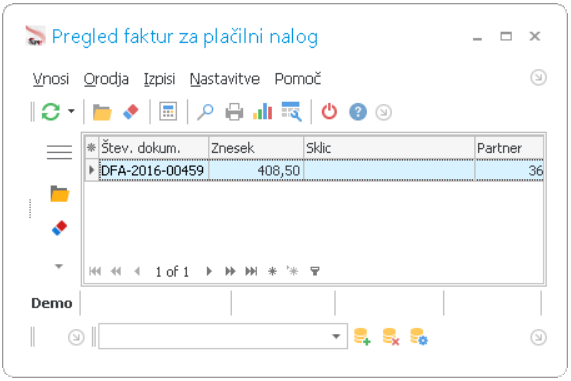
Task: Click the table-with-magnifier search icon
Action: point(291,111)
